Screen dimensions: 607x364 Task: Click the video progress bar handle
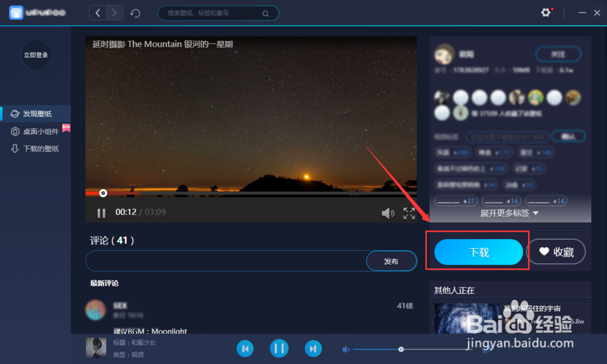(103, 193)
